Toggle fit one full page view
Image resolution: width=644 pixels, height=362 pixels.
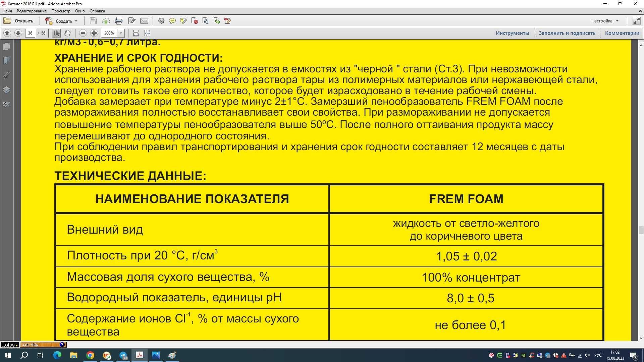coord(147,33)
